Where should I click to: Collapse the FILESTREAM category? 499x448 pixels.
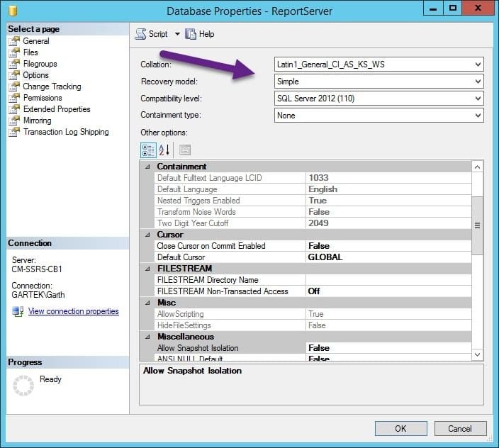click(147, 269)
